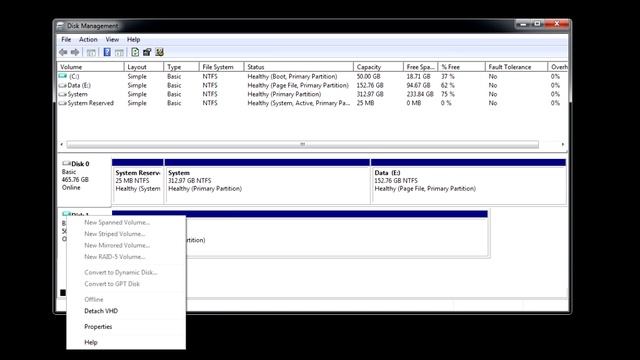Image resolution: width=640 pixels, height=360 pixels.
Task: Select the Disk 0 label panel
Action: [84, 181]
